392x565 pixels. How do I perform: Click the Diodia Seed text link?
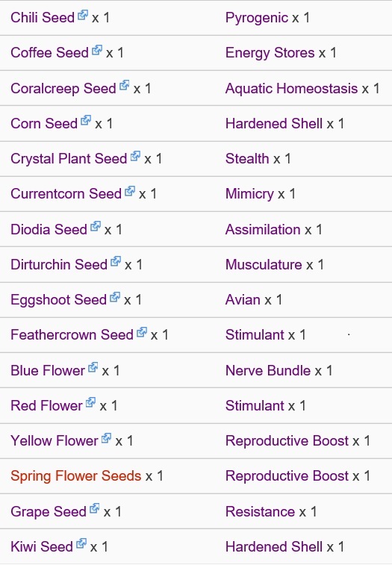click(x=49, y=230)
